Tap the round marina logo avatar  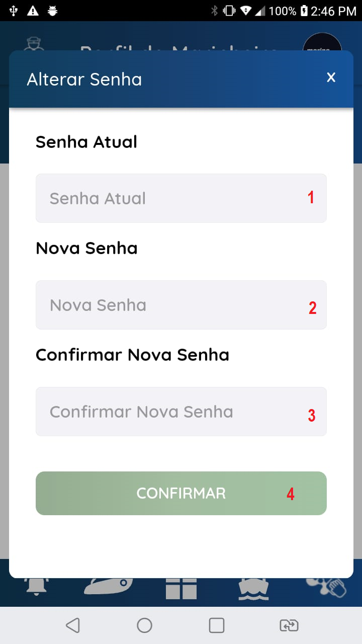coord(322,43)
